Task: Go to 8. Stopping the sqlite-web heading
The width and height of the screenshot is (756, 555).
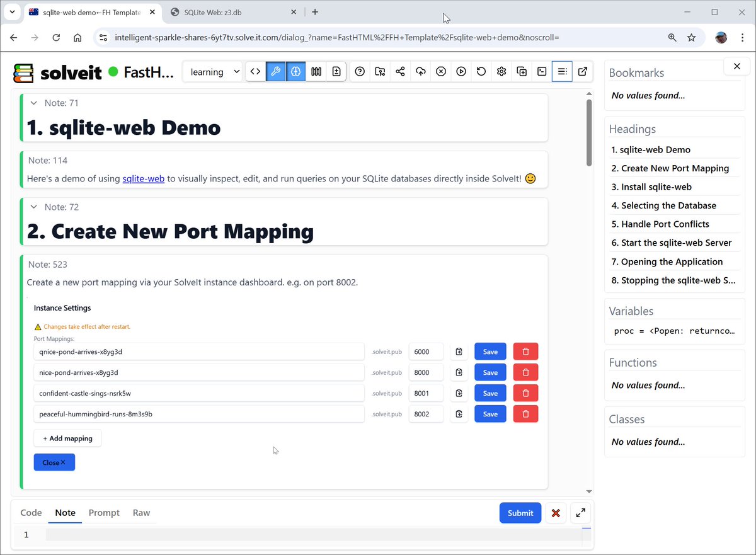Action: coord(673,280)
